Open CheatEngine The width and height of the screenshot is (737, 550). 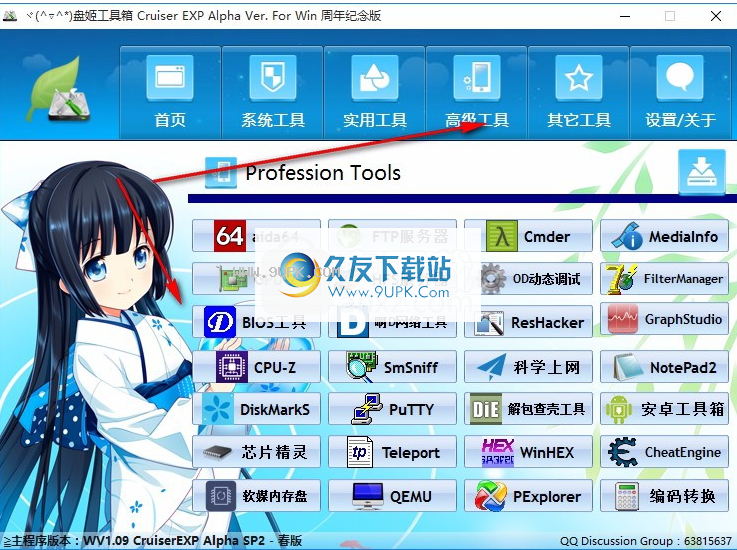pyautogui.click(x=664, y=452)
